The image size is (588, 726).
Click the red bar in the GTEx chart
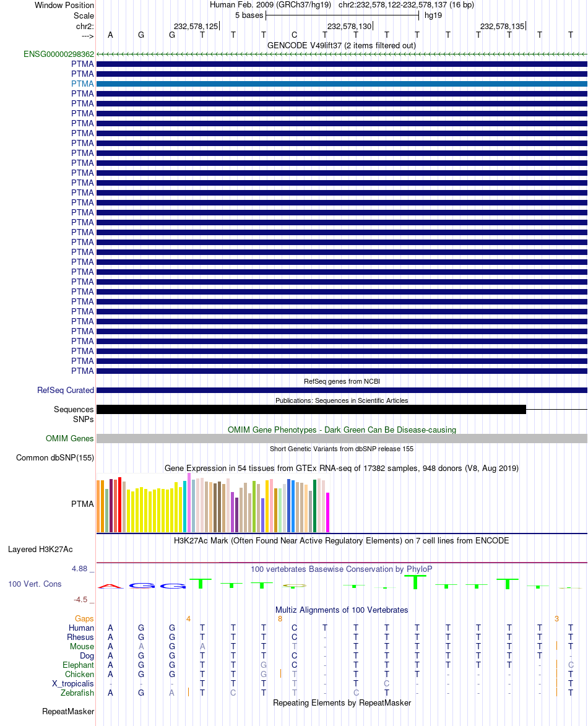119,504
